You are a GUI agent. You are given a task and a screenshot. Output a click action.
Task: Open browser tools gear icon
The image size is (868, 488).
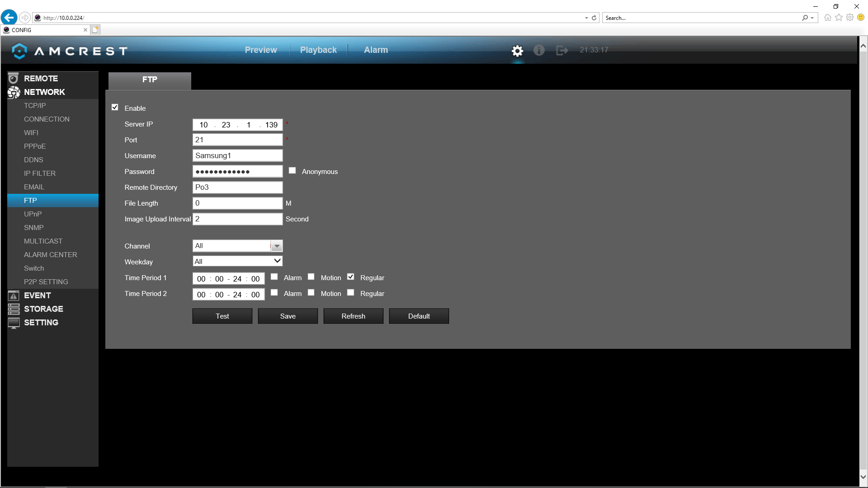pos(850,18)
